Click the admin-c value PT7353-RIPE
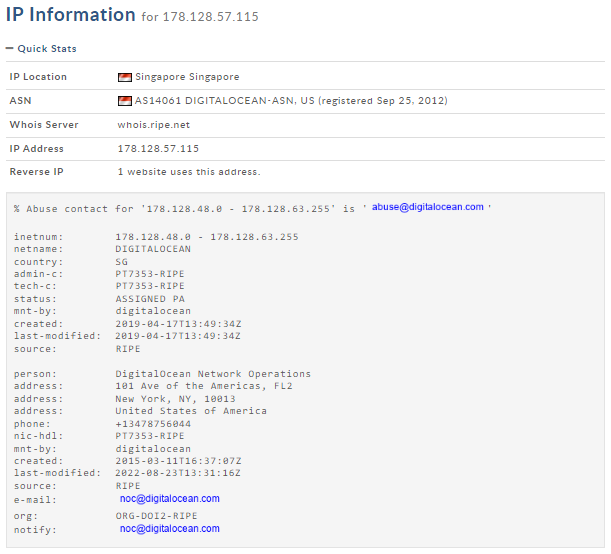 pos(150,274)
